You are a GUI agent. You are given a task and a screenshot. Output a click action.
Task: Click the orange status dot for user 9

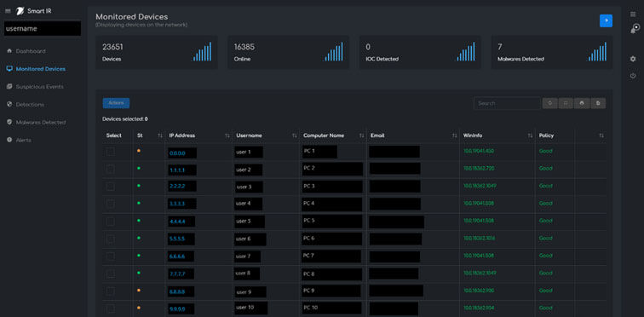click(x=139, y=290)
